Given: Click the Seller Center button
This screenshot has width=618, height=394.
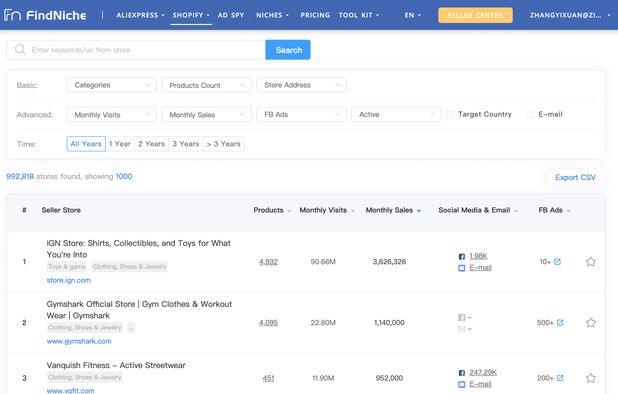Looking at the screenshot, I should tap(475, 15).
